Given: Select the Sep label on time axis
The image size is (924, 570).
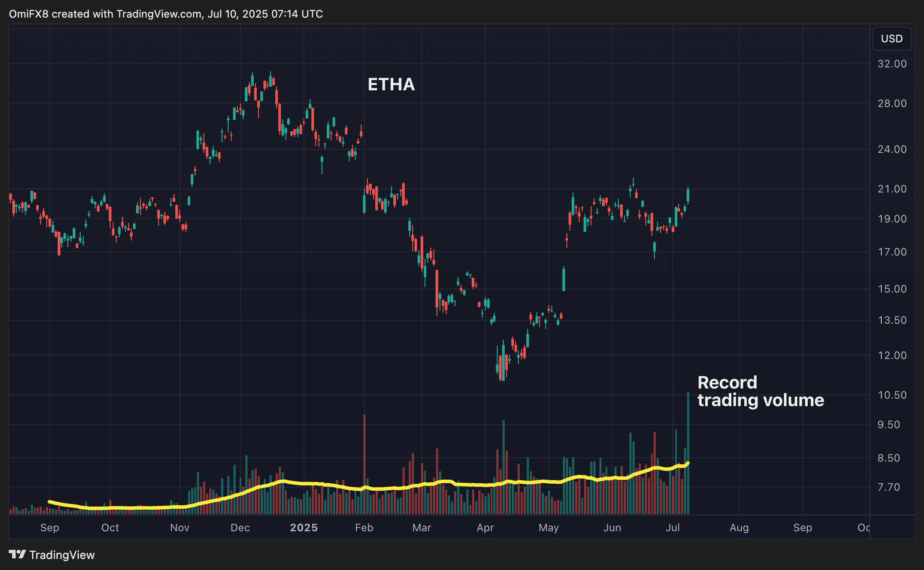Looking at the screenshot, I should tap(50, 527).
